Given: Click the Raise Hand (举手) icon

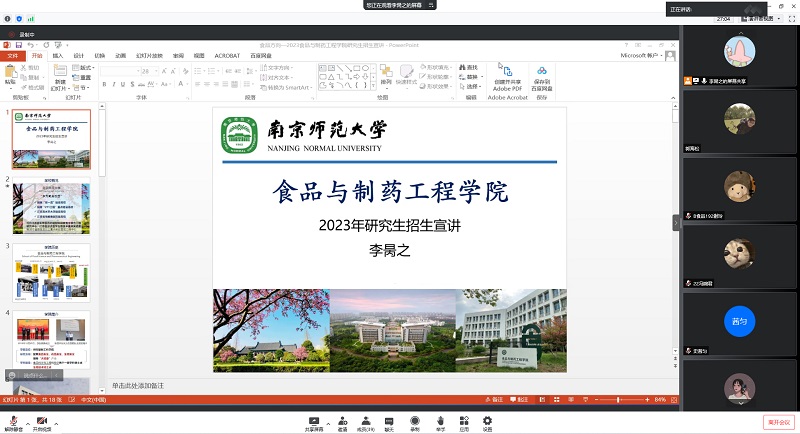Looking at the screenshot, I should coord(440,419).
